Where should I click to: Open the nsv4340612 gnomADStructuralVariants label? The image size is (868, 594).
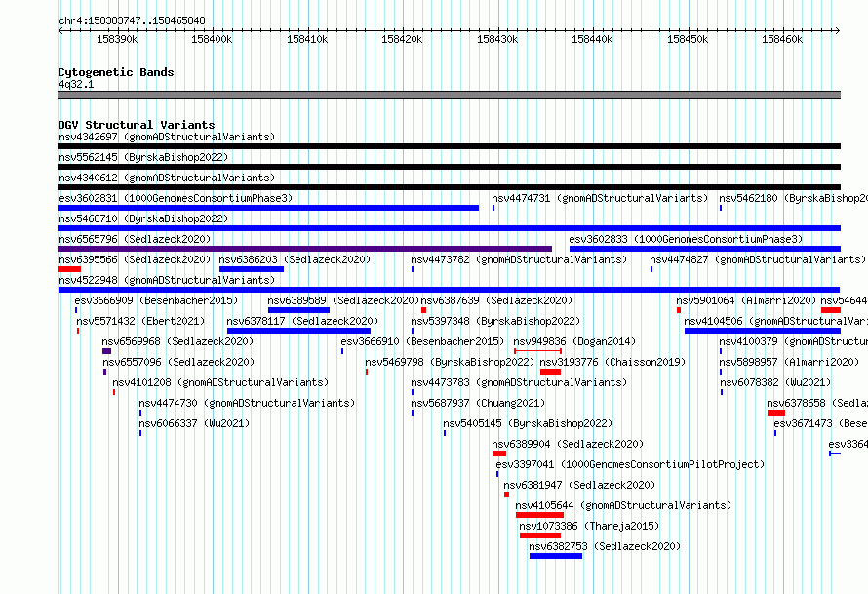pyautogui.click(x=167, y=178)
